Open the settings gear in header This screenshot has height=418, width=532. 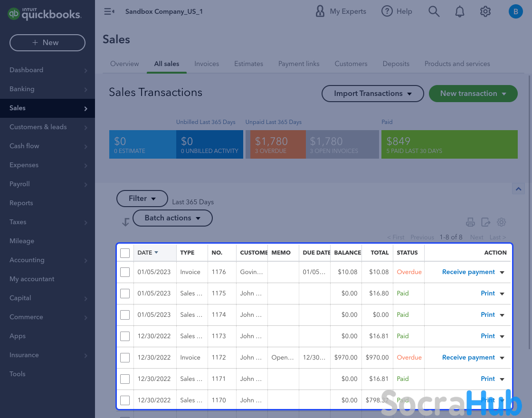tap(485, 11)
